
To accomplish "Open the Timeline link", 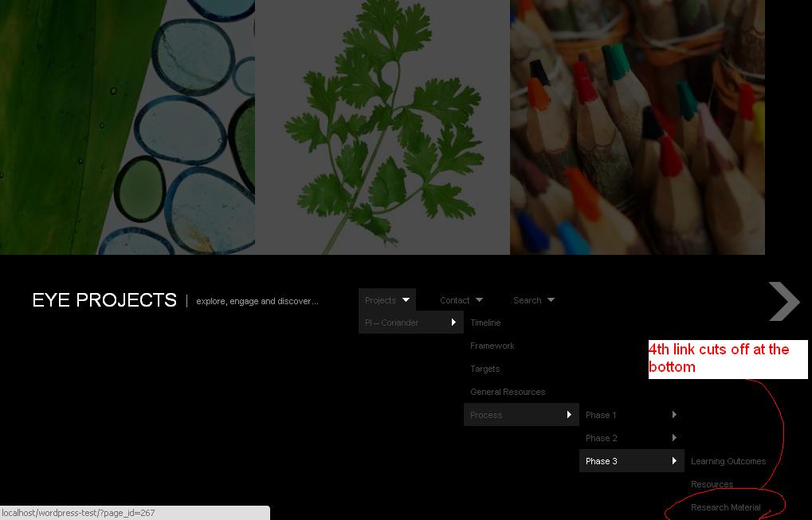I will click(485, 323).
